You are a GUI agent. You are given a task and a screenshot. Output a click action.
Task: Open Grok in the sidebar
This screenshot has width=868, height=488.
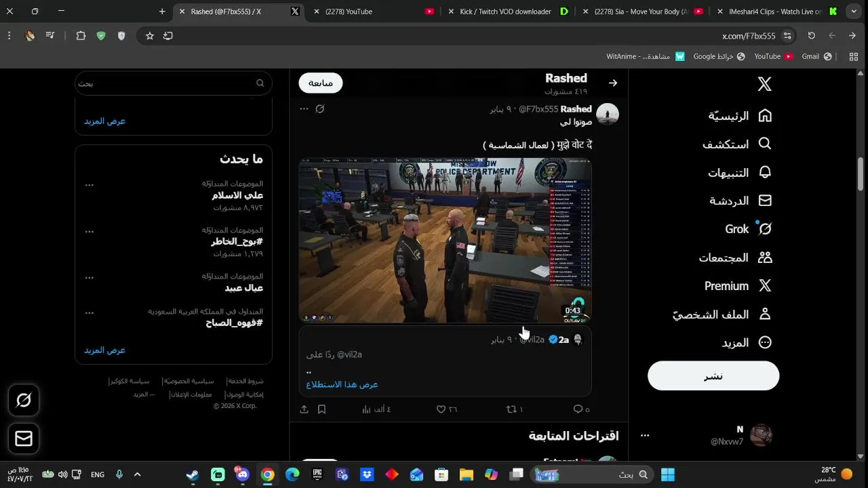pyautogui.click(x=749, y=229)
